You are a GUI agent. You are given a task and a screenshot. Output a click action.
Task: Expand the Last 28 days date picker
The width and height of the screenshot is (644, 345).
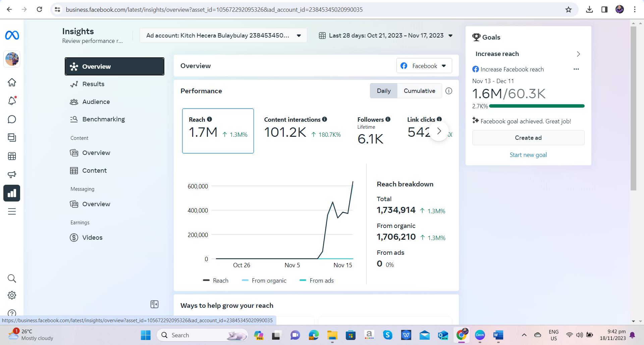[386, 36]
